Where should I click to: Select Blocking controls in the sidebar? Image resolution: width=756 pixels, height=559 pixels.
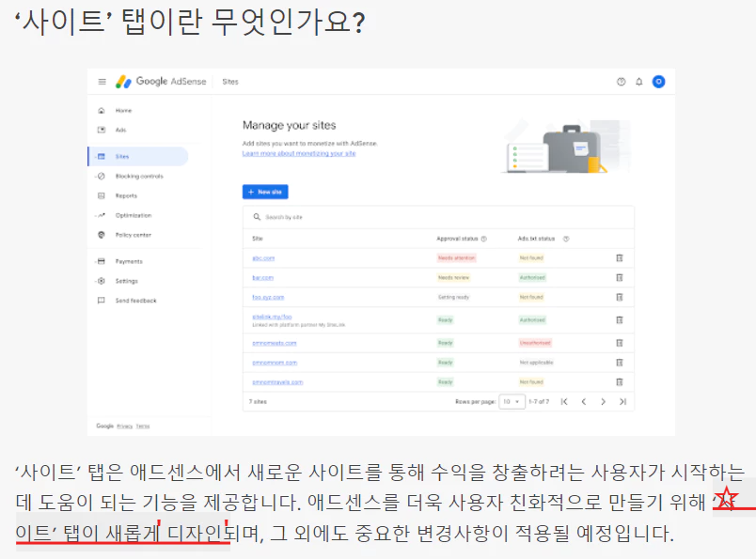pos(139,177)
